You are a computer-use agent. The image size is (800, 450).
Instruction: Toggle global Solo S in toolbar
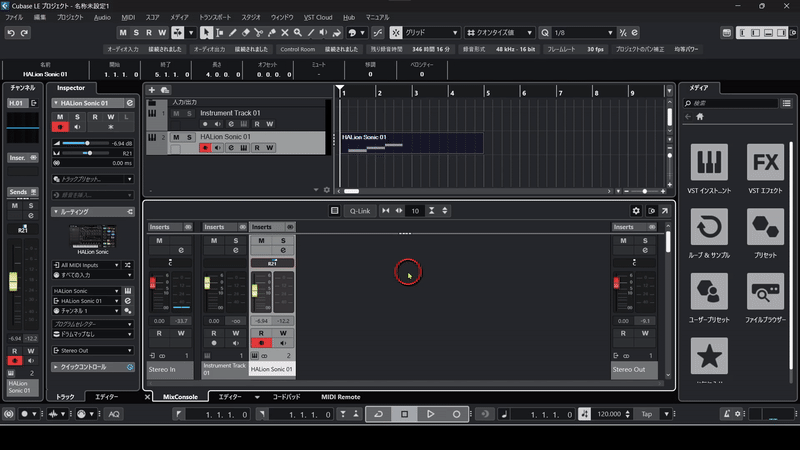click(x=136, y=33)
